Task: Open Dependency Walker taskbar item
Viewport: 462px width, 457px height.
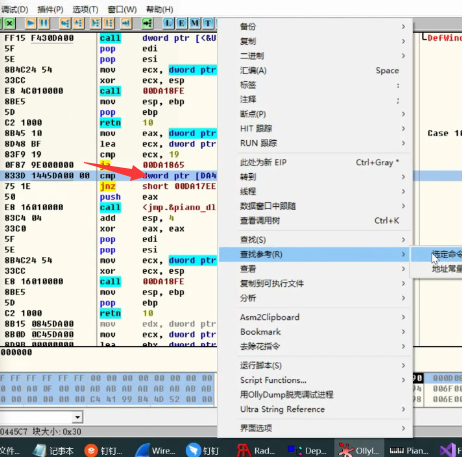Action: coord(307,451)
